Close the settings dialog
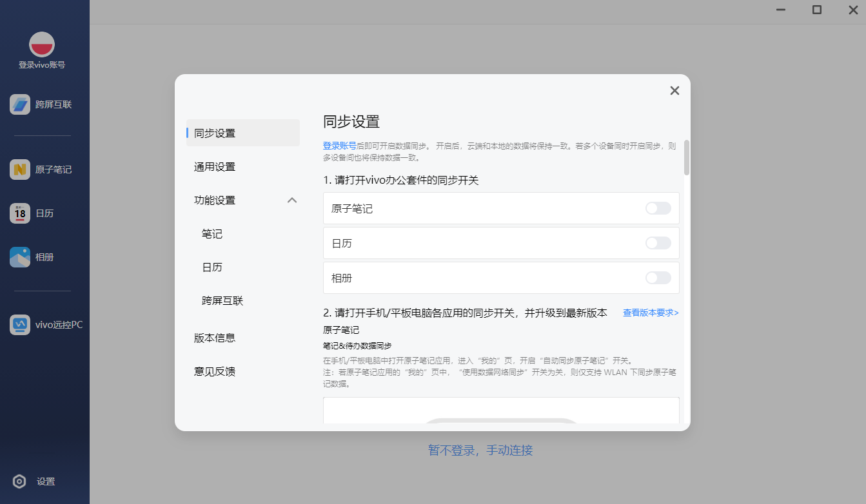 tap(674, 91)
